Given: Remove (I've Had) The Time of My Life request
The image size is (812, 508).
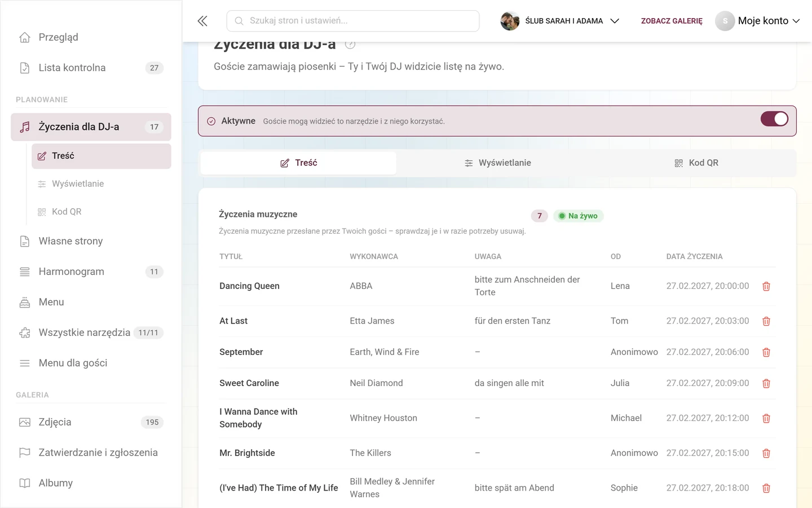Looking at the screenshot, I should point(766,488).
